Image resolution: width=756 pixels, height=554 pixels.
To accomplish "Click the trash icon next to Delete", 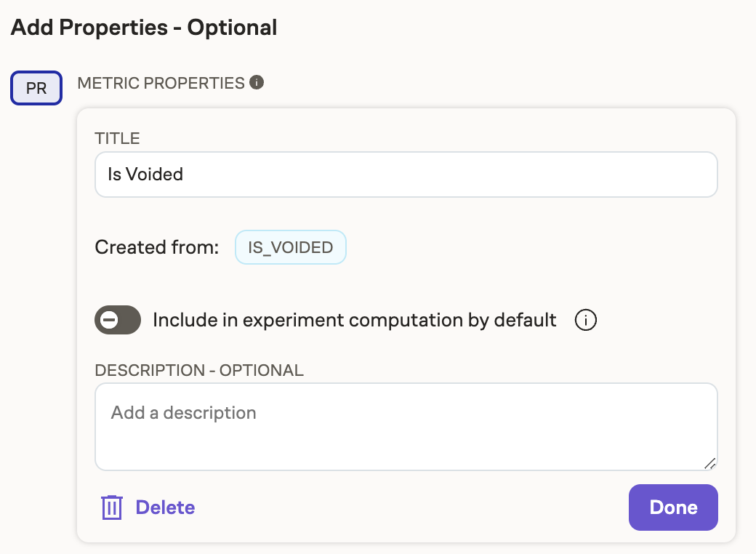I will (111, 507).
